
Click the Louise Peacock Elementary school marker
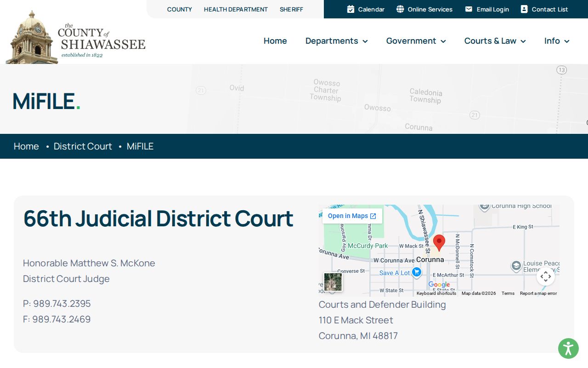tap(516, 266)
